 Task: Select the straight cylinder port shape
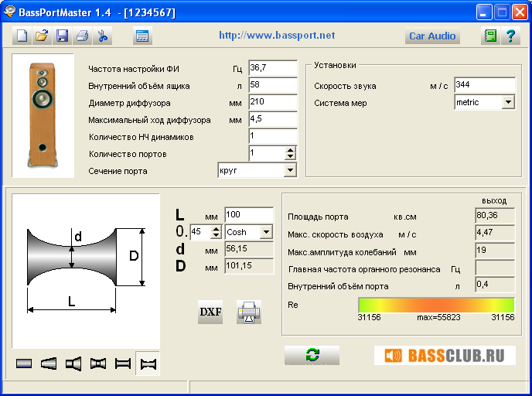24,364
